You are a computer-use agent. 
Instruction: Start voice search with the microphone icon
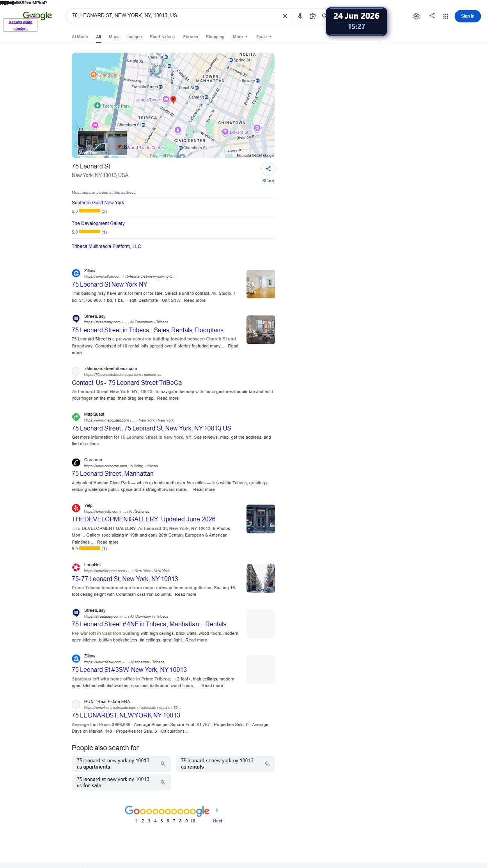[x=300, y=16]
